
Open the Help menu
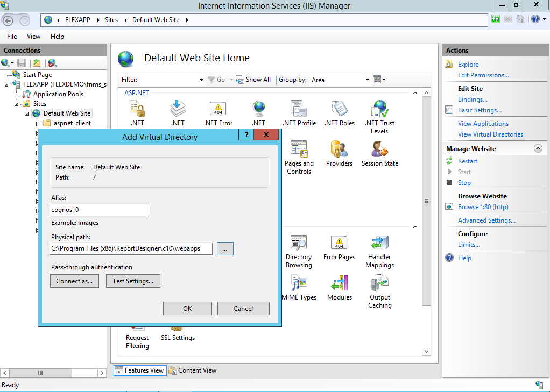(57, 37)
